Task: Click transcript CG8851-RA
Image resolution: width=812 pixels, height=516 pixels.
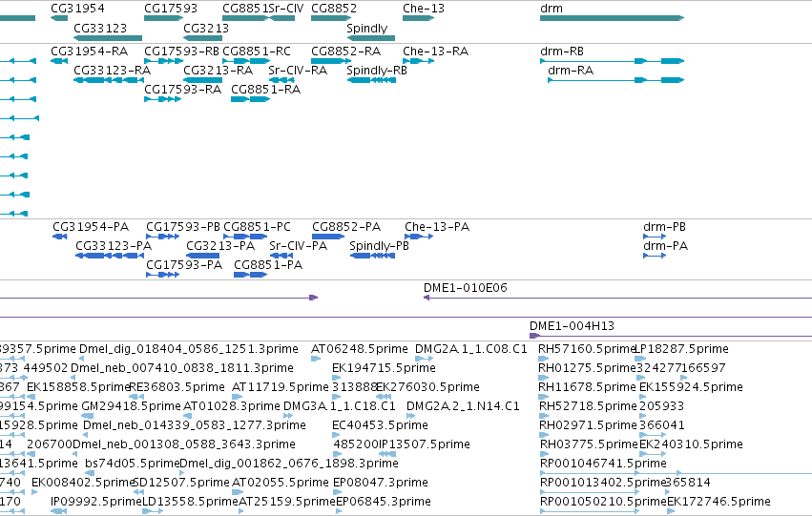Action: pyautogui.click(x=251, y=99)
